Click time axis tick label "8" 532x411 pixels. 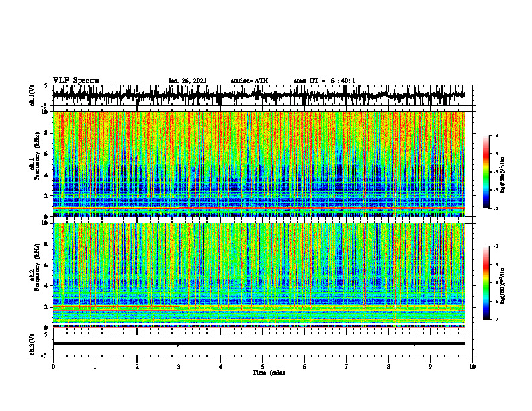point(388,367)
